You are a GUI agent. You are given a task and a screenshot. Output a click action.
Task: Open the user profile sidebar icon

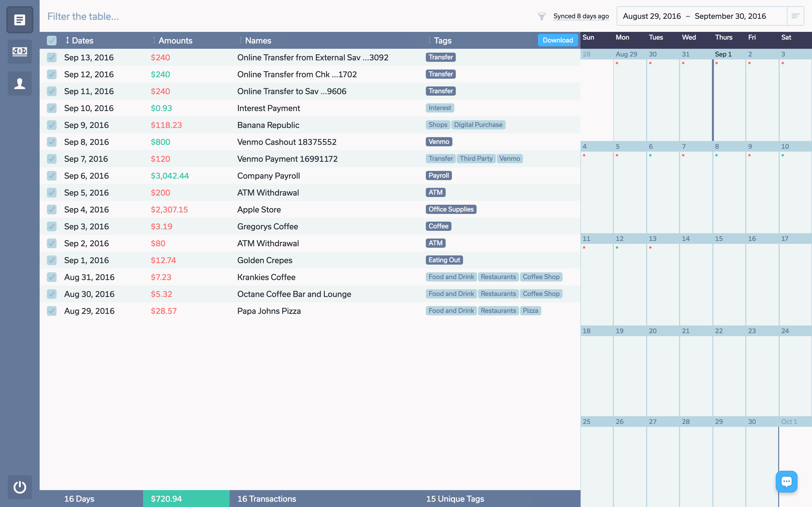coord(20,84)
